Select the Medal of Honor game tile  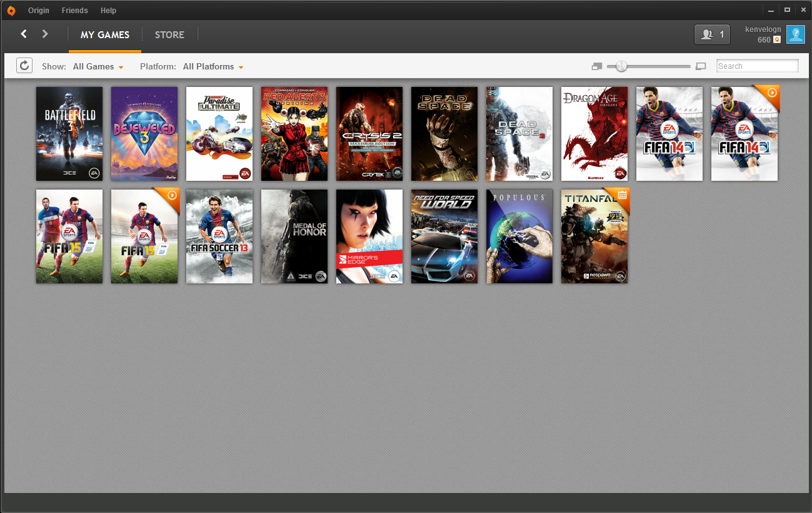click(x=294, y=236)
